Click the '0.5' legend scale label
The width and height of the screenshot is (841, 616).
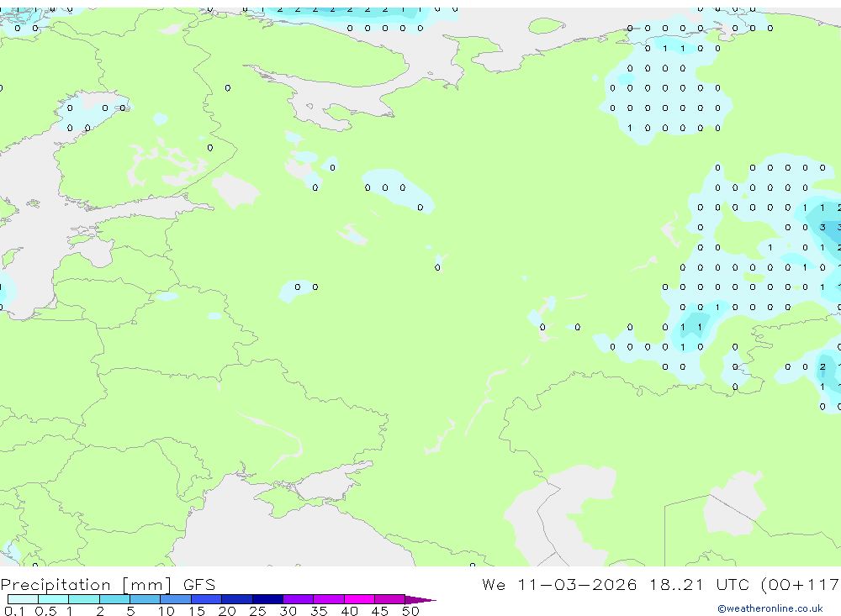45,611
